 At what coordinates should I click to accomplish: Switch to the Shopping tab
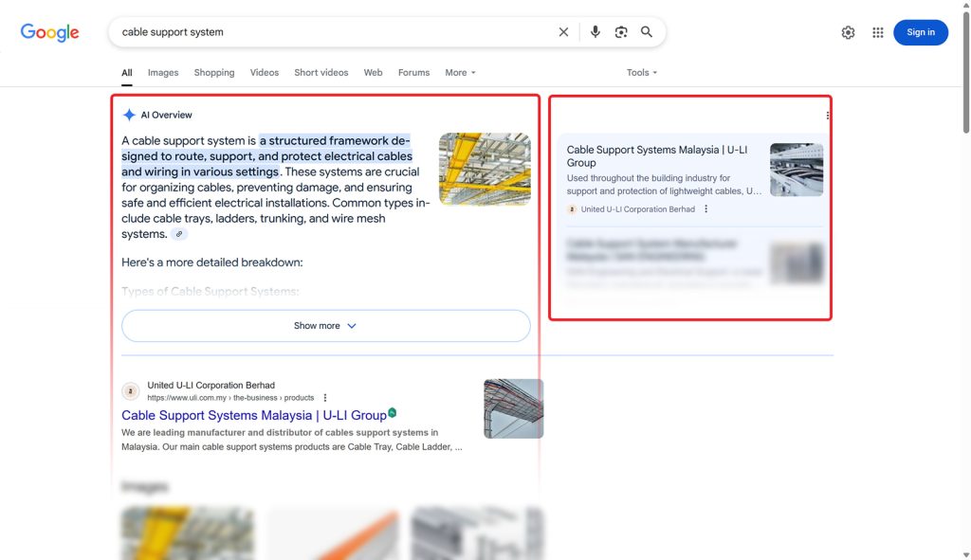pos(214,72)
